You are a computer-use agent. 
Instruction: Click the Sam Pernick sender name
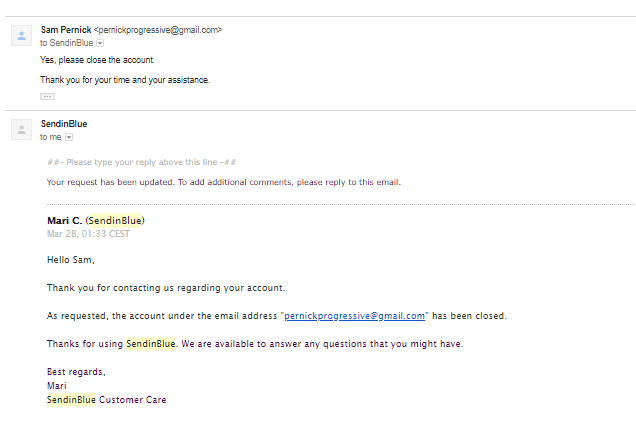point(66,30)
